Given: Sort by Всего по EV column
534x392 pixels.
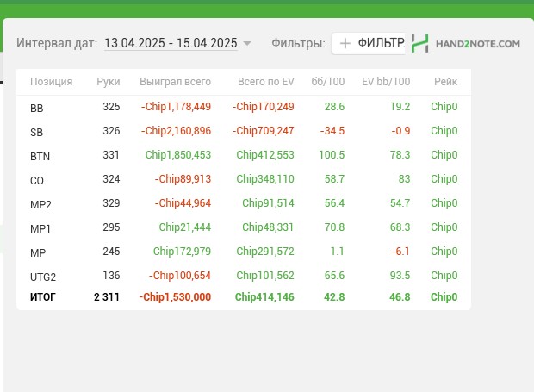Looking at the screenshot, I should pyautogui.click(x=266, y=82).
